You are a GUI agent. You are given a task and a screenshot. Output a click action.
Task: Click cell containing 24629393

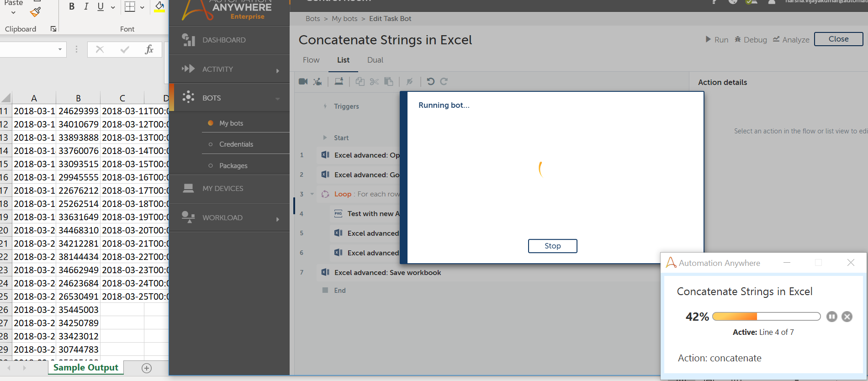[78, 111]
